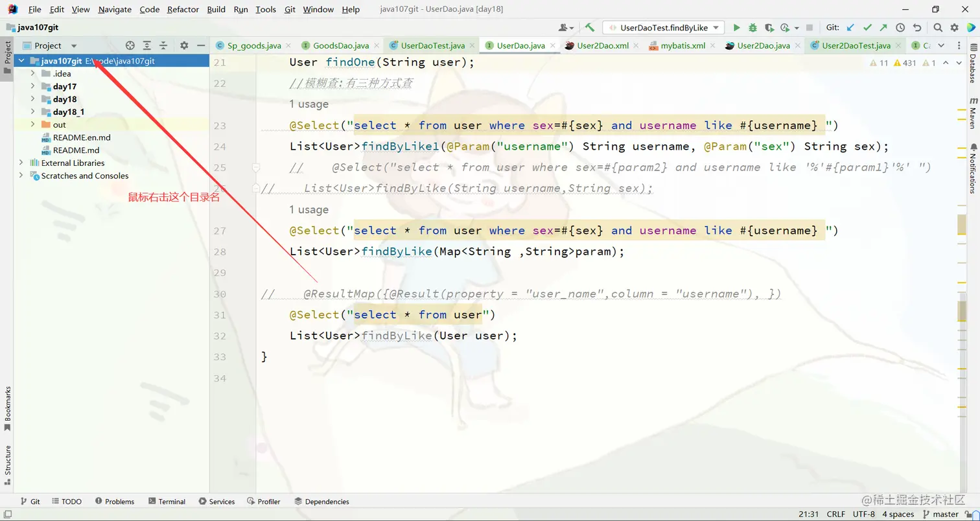This screenshot has height=521, width=980.
Task: Open the Maven tool window strip
Action: pos(973,113)
